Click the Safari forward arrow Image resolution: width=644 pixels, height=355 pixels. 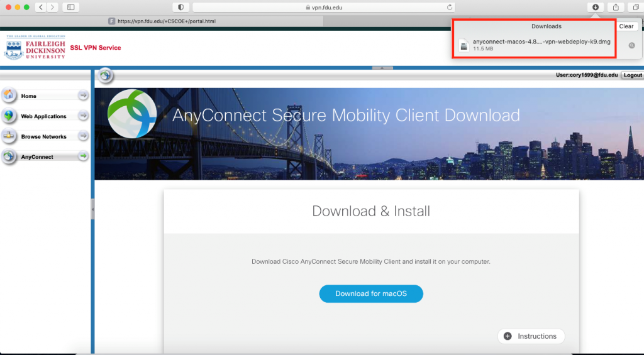52,7
